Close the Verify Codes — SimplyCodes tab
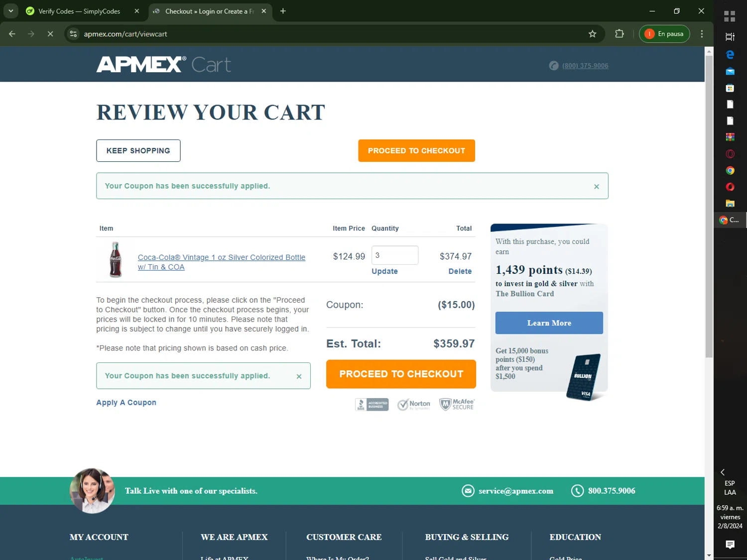This screenshot has height=560, width=747. tap(137, 11)
